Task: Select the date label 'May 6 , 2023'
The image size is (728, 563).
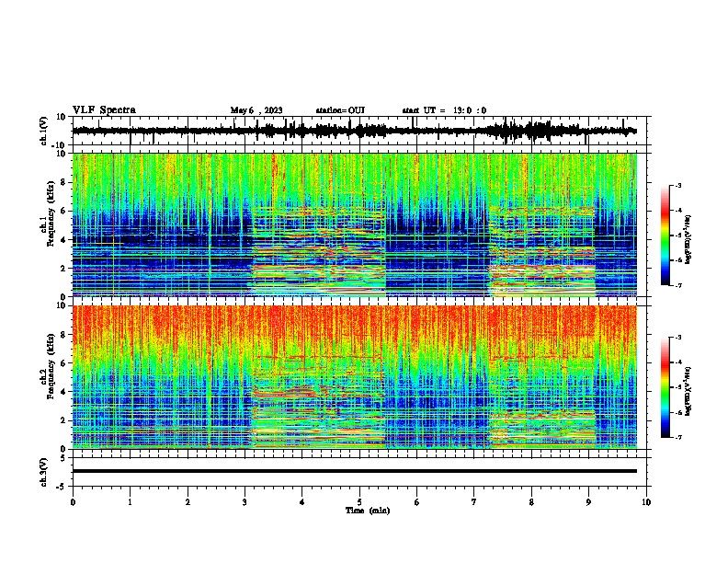Action: pyautogui.click(x=256, y=110)
